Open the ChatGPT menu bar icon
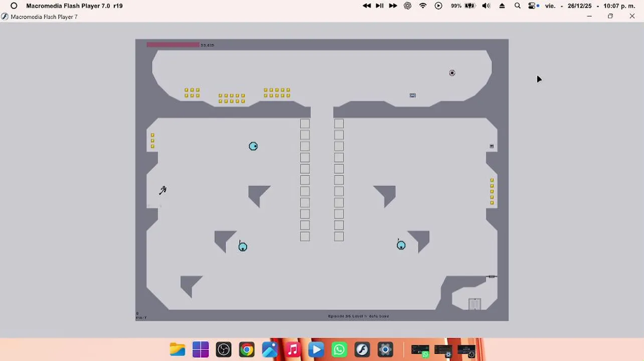The height and width of the screenshot is (361, 644). click(408, 6)
